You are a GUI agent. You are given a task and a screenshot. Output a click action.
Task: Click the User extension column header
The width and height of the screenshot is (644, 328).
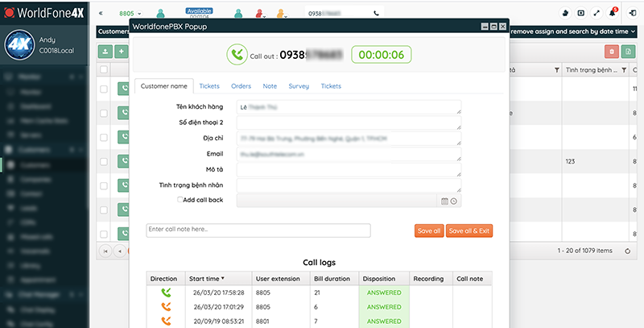pyautogui.click(x=280, y=278)
